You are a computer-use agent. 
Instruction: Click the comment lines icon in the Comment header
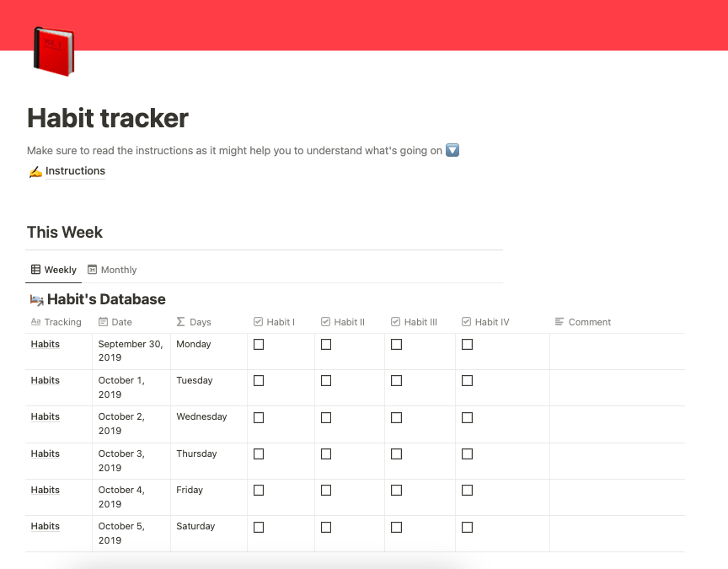point(560,322)
